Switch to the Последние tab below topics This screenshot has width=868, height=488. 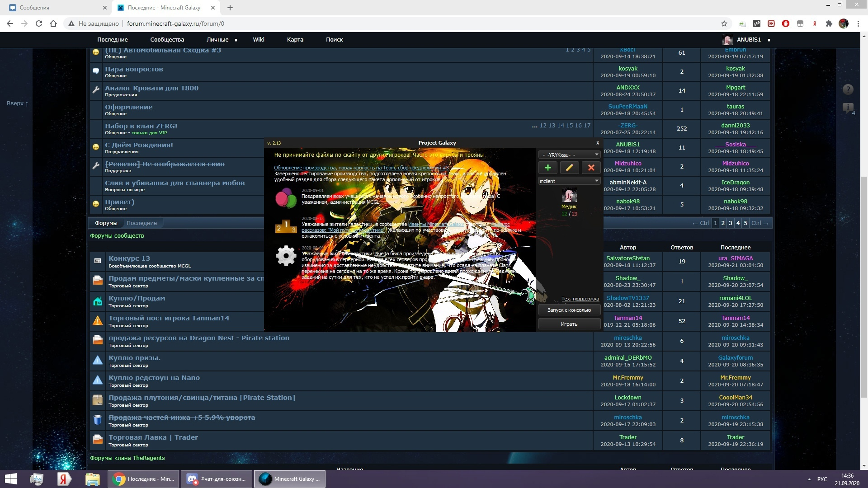click(x=142, y=223)
